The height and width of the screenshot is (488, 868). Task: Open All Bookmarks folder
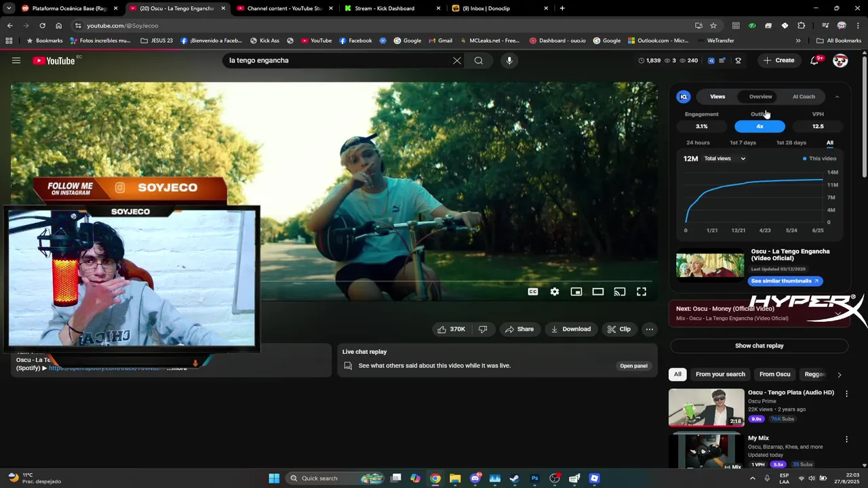tap(838, 41)
